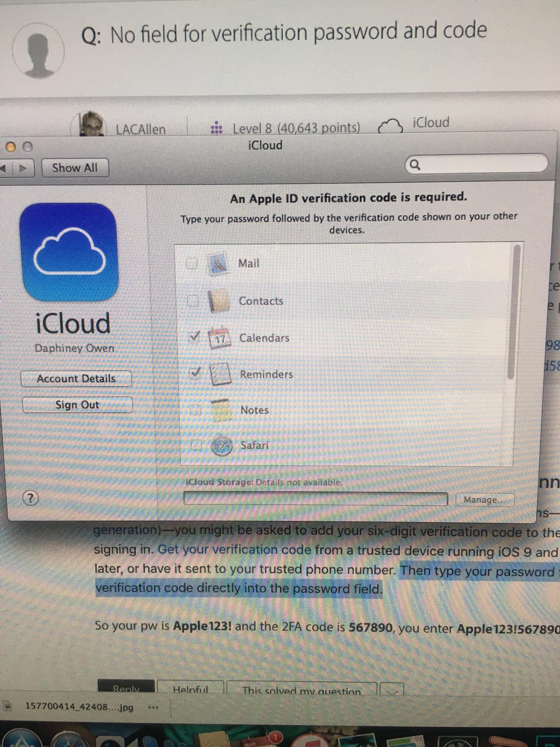Uncheck the Reminders checkbox
560x747 pixels.
196,372
